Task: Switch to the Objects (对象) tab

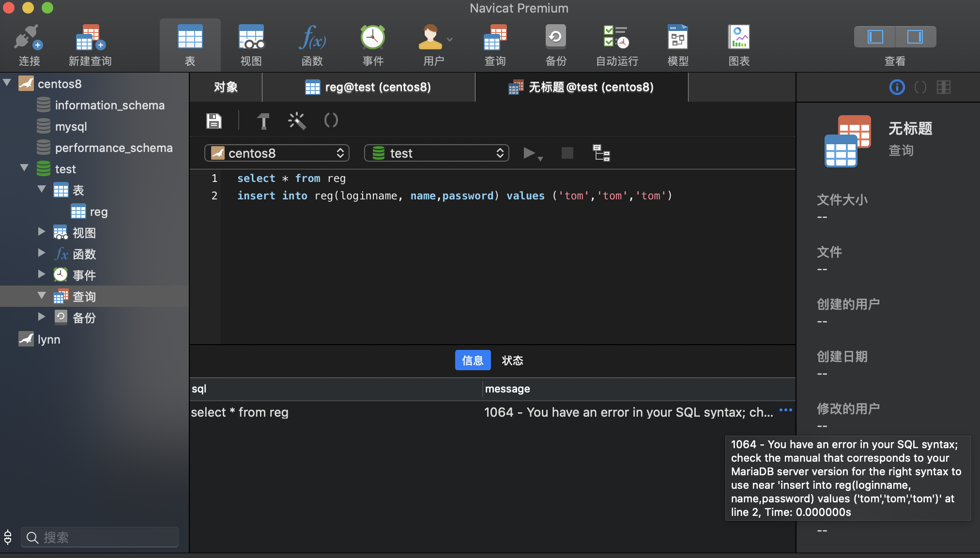Action: click(x=226, y=87)
